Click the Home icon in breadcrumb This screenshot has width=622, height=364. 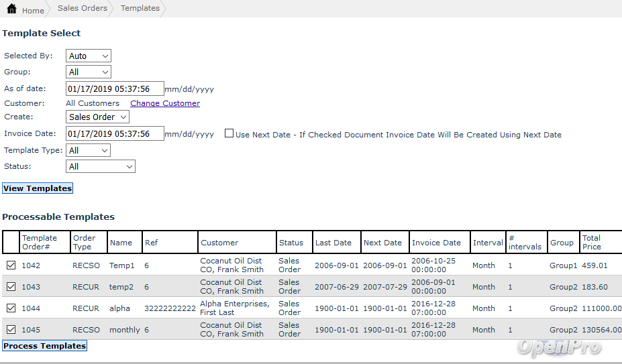[x=11, y=9]
